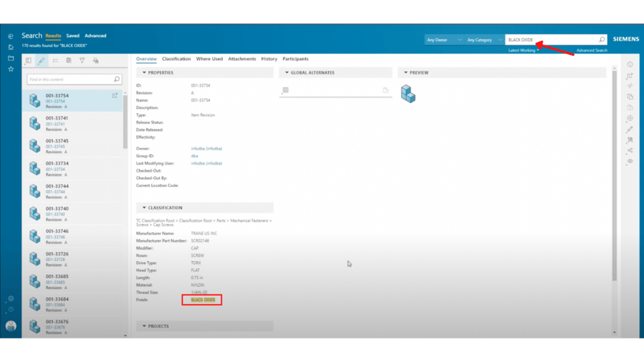Open the History tab

coord(269,58)
